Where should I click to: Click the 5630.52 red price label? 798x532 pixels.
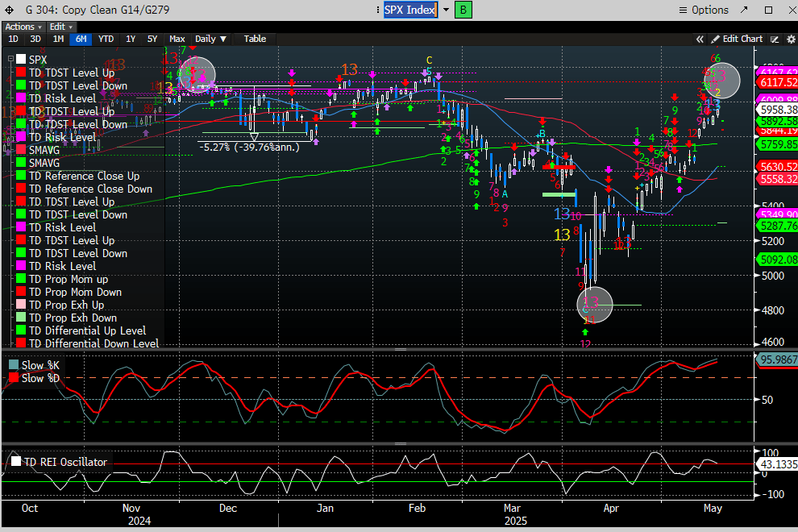click(778, 167)
